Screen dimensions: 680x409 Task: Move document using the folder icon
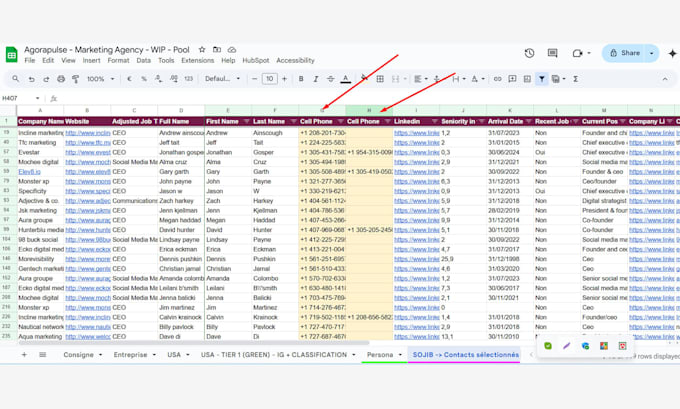217,49
